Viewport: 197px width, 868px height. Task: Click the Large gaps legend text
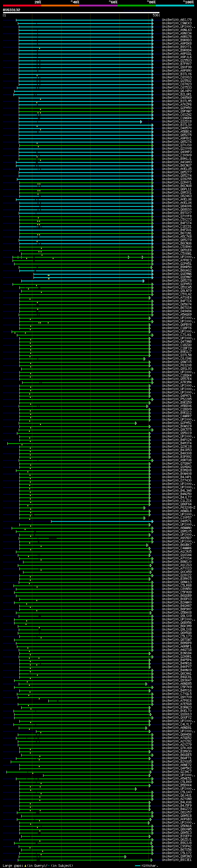pos(13,866)
